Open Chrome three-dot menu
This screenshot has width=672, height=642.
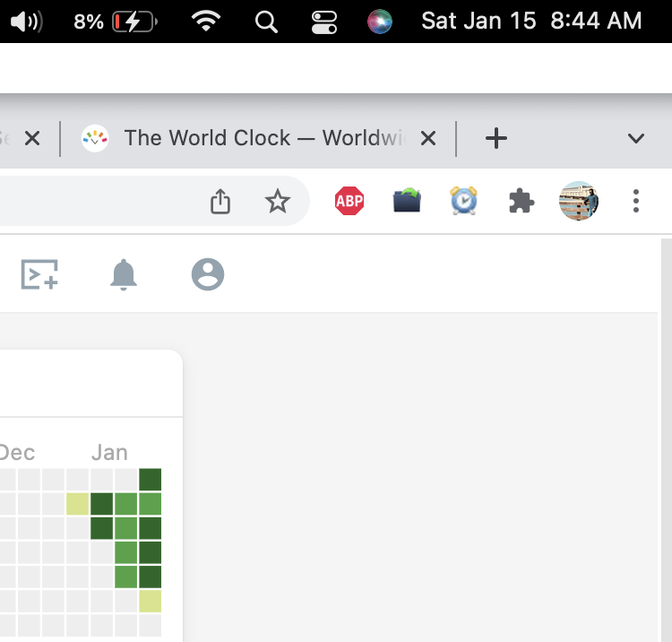636,201
